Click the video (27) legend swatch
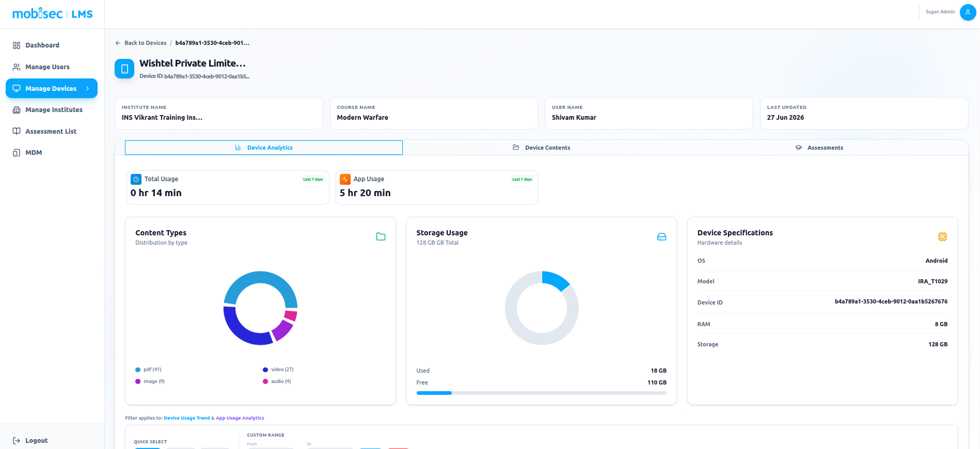Viewport: 980px width, 449px height. point(265,370)
